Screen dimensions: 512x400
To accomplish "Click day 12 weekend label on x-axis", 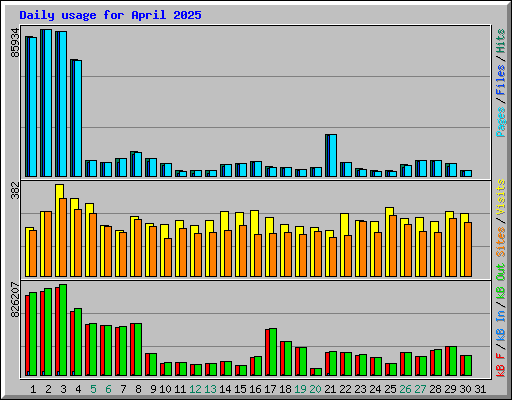I will pos(195,389).
